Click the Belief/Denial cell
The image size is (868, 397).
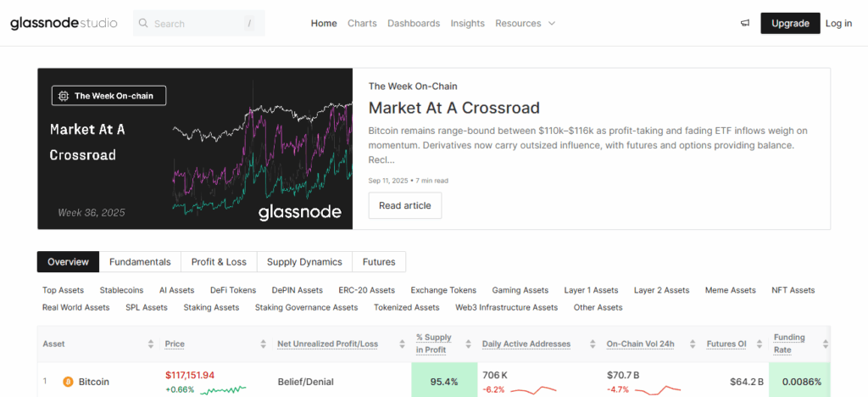tap(305, 382)
